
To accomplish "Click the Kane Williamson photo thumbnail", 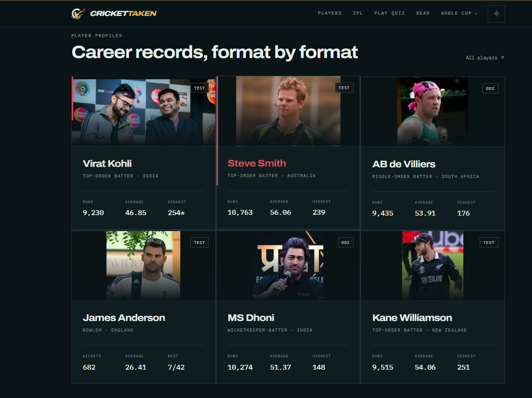I will (433, 266).
